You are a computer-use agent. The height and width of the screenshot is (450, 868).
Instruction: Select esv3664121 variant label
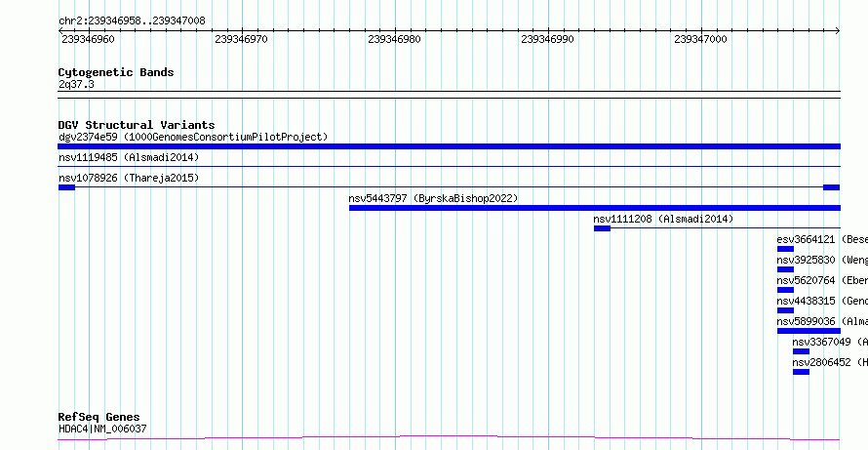click(x=822, y=239)
